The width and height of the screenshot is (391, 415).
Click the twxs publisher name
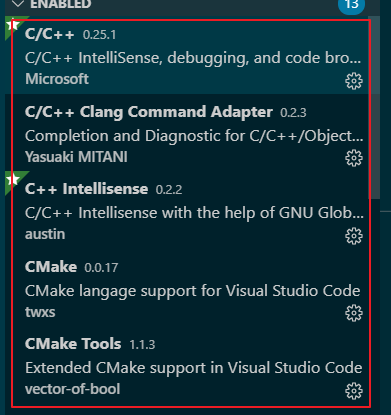[40, 312]
